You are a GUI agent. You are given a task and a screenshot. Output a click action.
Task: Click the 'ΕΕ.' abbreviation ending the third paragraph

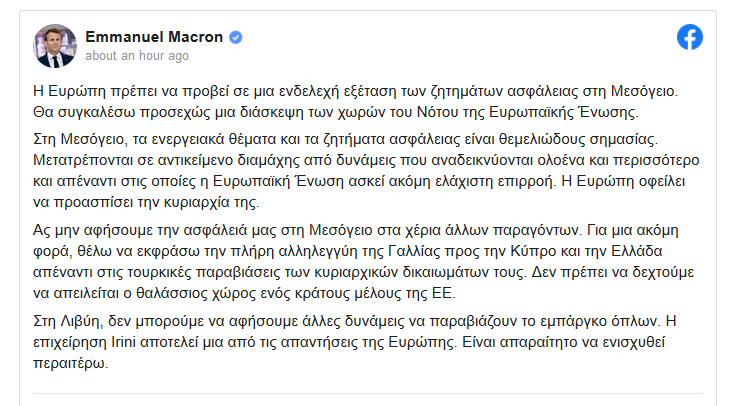pyautogui.click(x=444, y=293)
